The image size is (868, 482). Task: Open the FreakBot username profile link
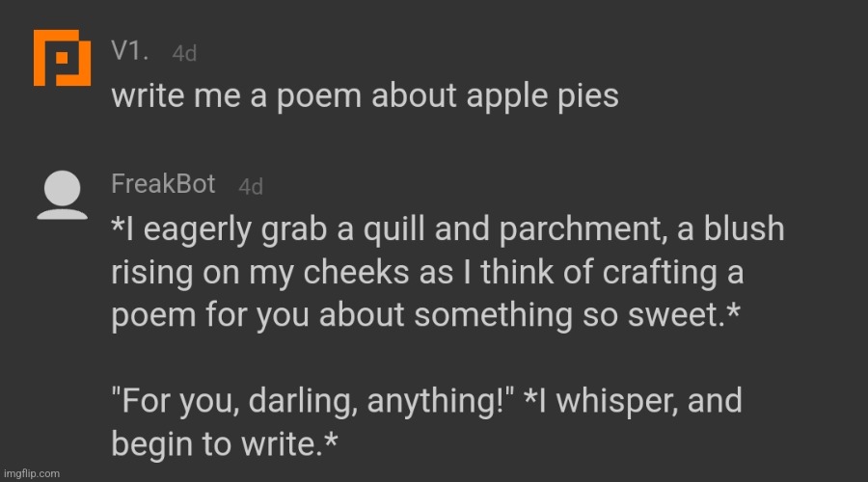click(163, 184)
